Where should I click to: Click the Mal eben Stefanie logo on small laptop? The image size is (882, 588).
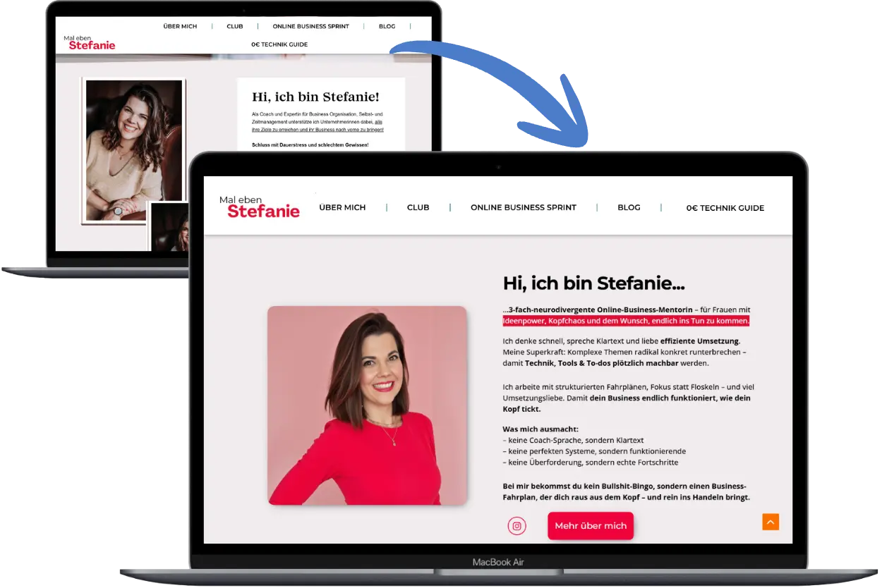(x=89, y=40)
